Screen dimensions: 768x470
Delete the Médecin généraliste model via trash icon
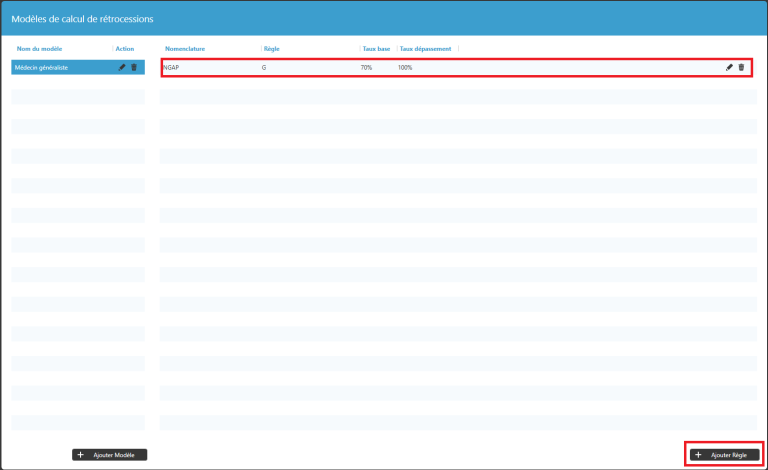coord(134,67)
